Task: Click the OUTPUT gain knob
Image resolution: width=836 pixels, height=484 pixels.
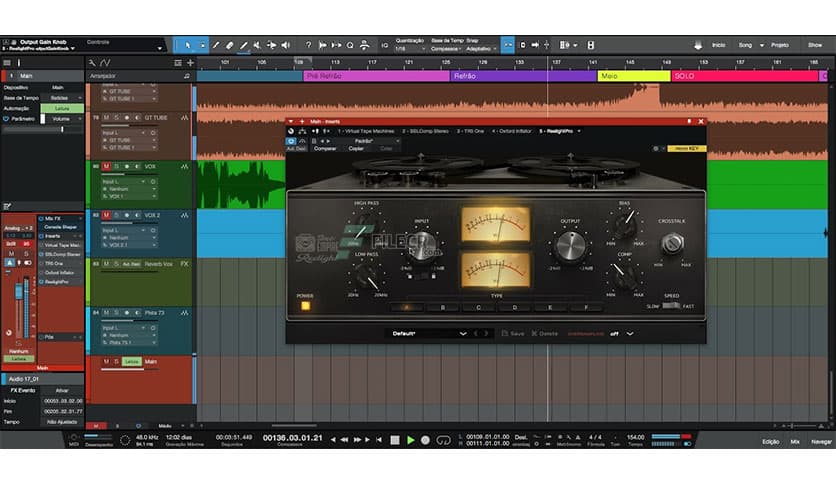Action: tap(570, 246)
